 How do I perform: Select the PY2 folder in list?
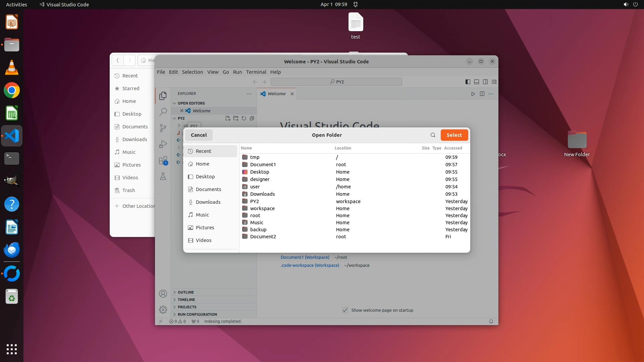click(255, 201)
